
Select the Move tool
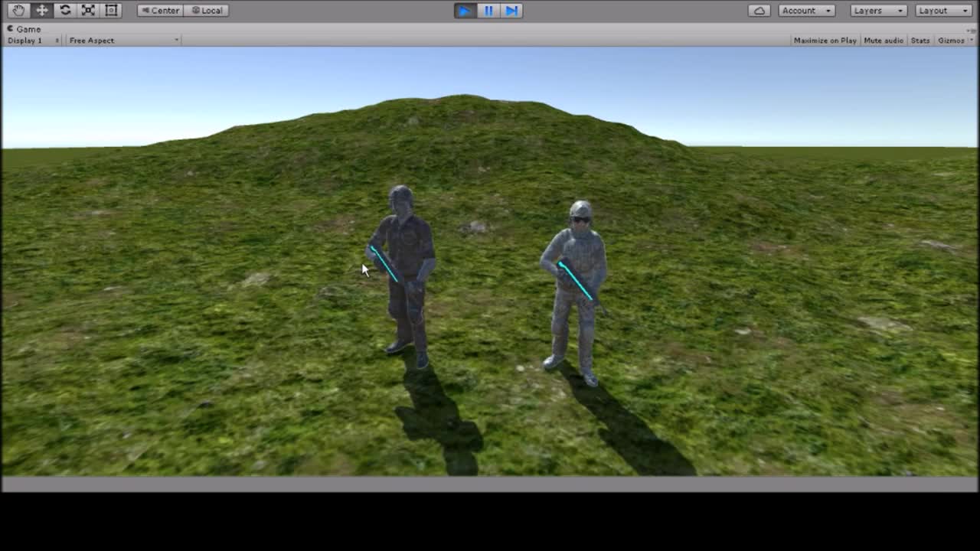[41, 10]
